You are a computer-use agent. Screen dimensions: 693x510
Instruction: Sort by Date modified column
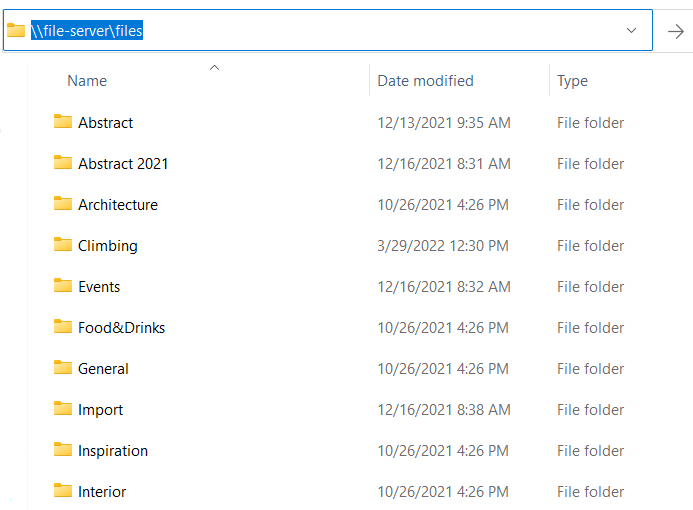[425, 81]
